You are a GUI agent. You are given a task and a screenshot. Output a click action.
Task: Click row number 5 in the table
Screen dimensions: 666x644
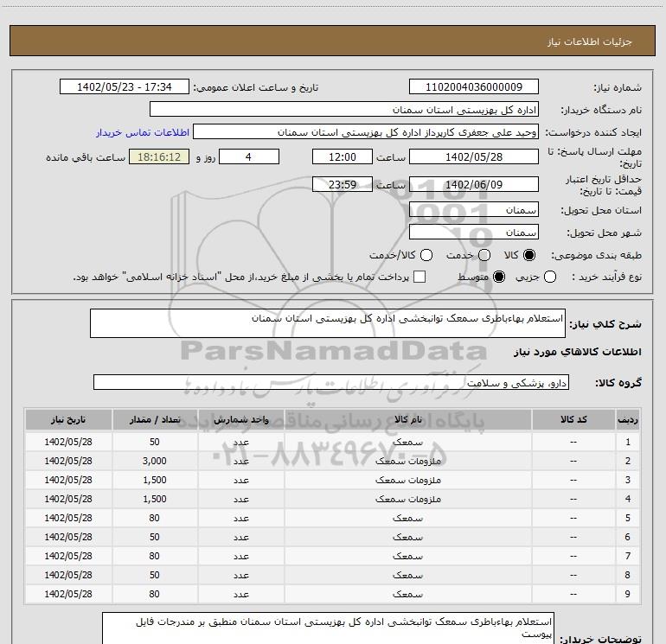pos(628,518)
